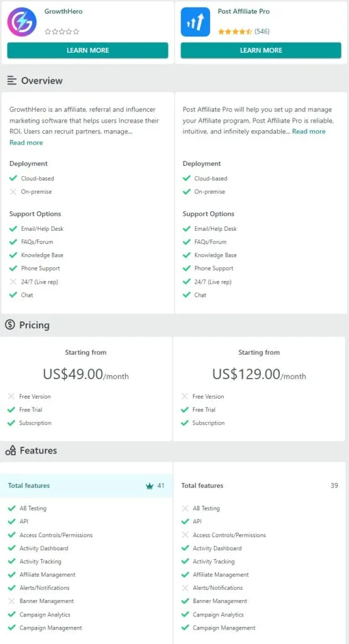Screen dimensions: 349x644
Task: Click Post Affiliate Pro's Activity Dashboard text
Action: click(x=217, y=548)
